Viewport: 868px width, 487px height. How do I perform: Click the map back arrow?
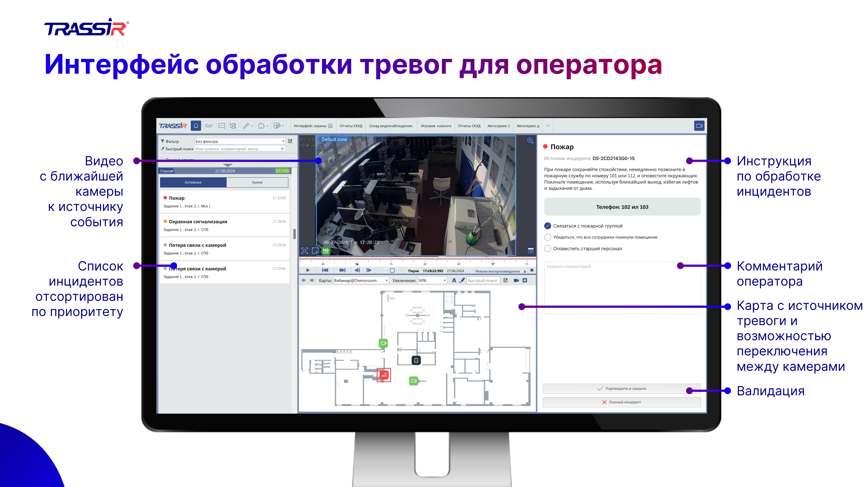pos(303,280)
